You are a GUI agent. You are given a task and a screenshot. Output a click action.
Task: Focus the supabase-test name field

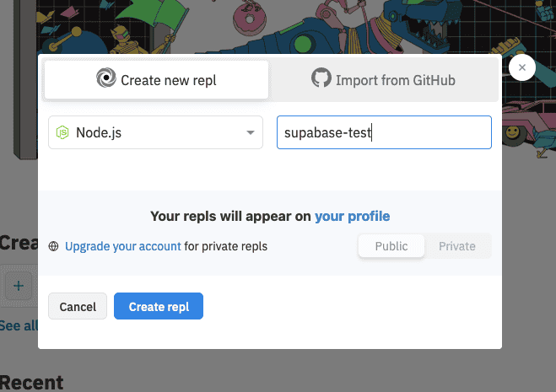[x=384, y=132]
